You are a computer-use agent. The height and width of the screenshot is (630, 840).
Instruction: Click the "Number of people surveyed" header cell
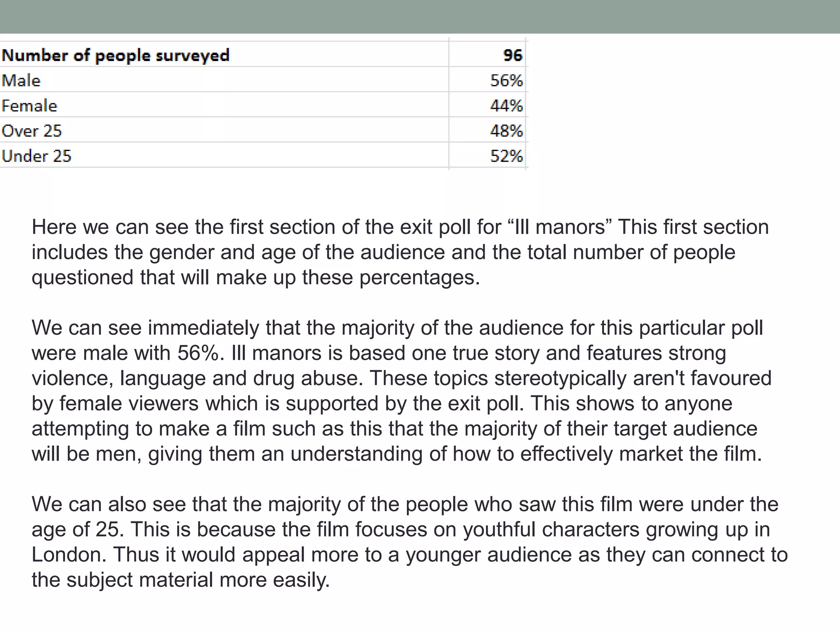pyautogui.click(x=116, y=55)
